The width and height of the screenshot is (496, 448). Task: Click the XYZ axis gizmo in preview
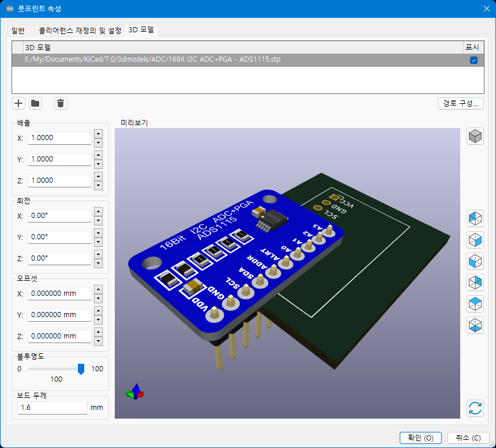point(135,391)
